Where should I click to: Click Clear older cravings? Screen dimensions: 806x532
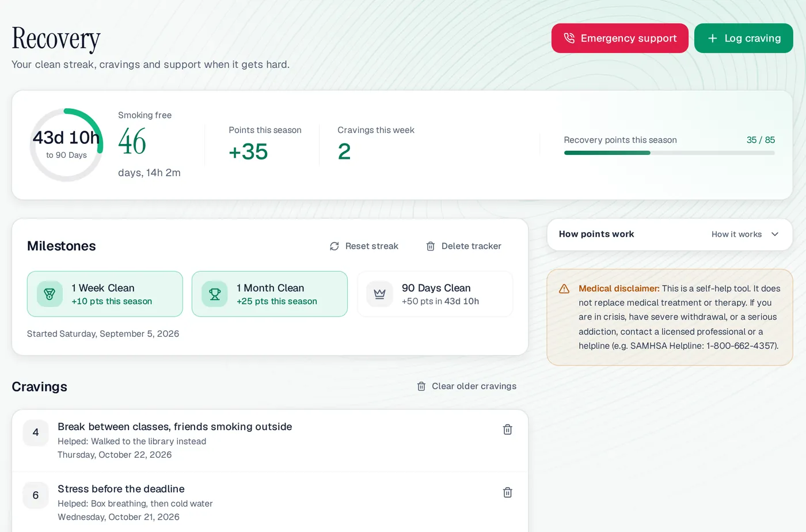(x=466, y=386)
